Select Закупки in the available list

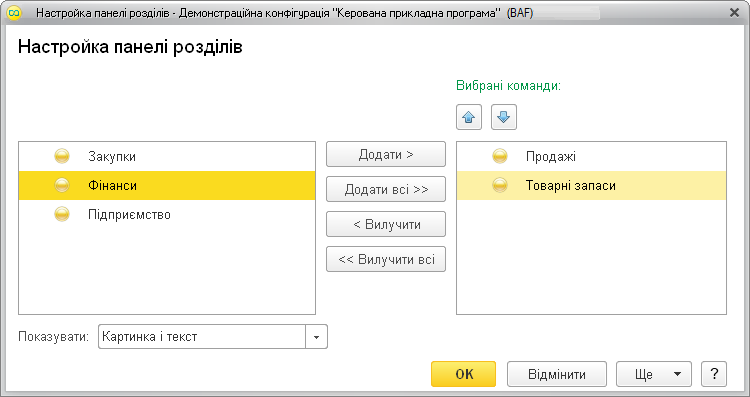coord(167,156)
